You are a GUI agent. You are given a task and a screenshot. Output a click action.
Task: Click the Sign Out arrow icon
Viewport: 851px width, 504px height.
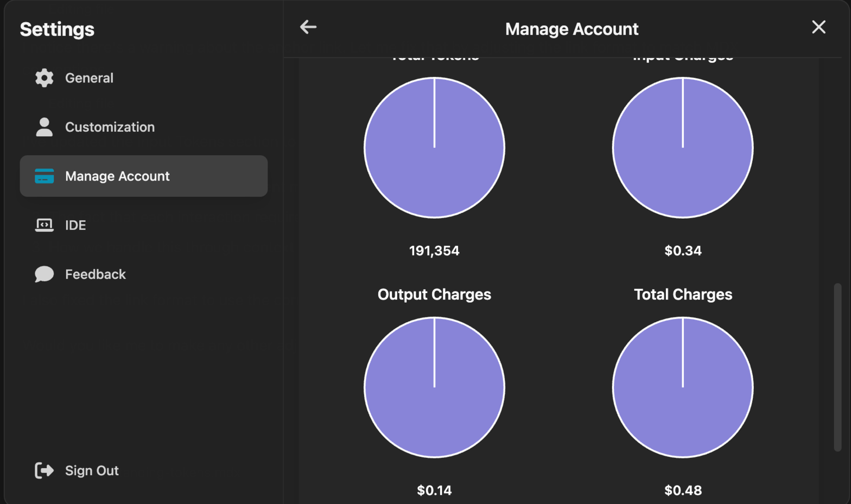[x=44, y=470]
